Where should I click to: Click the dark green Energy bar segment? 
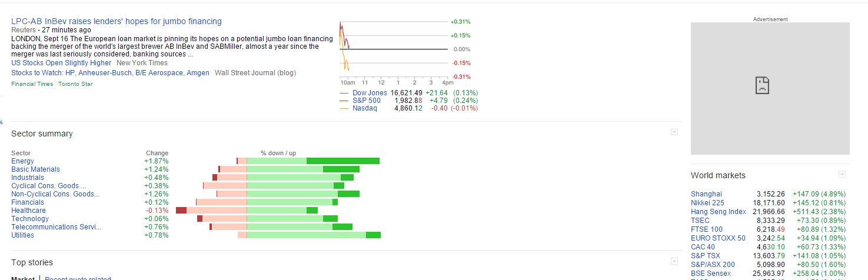[x=343, y=161]
